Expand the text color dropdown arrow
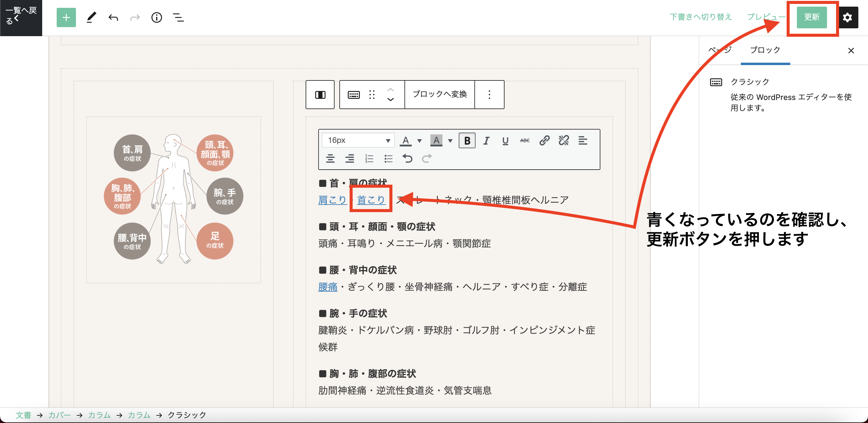The width and height of the screenshot is (868, 423). [420, 141]
